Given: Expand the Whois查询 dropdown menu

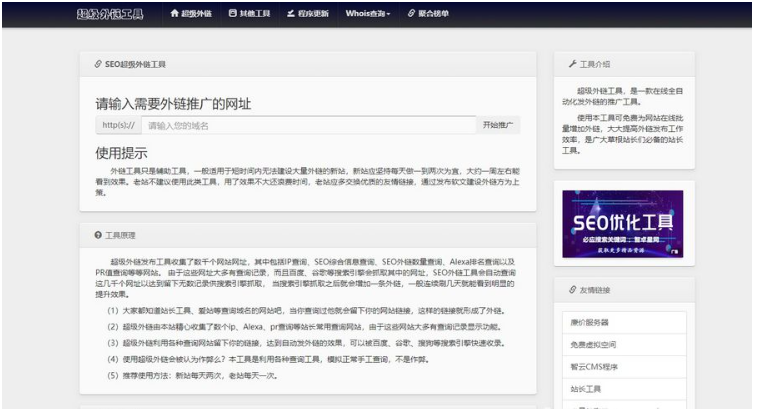Looking at the screenshot, I should pyautogui.click(x=368, y=14).
